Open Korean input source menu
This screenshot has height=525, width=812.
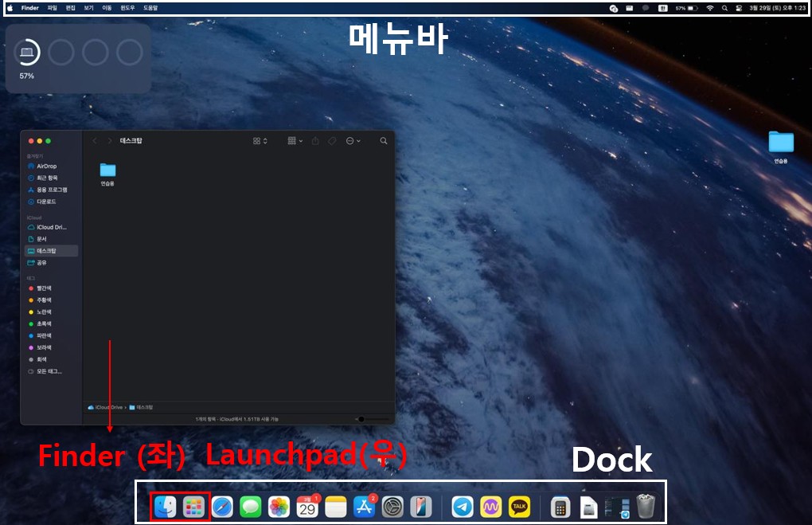[663, 8]
